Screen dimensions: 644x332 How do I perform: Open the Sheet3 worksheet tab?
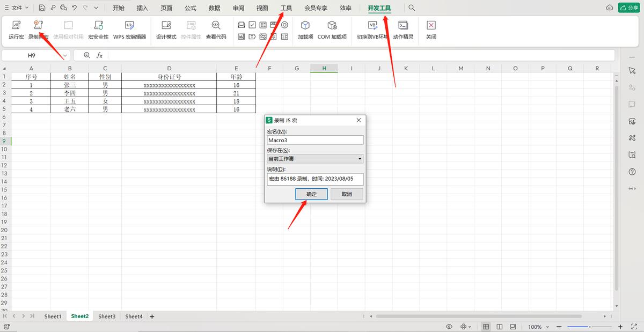click(x=106, y=316)
